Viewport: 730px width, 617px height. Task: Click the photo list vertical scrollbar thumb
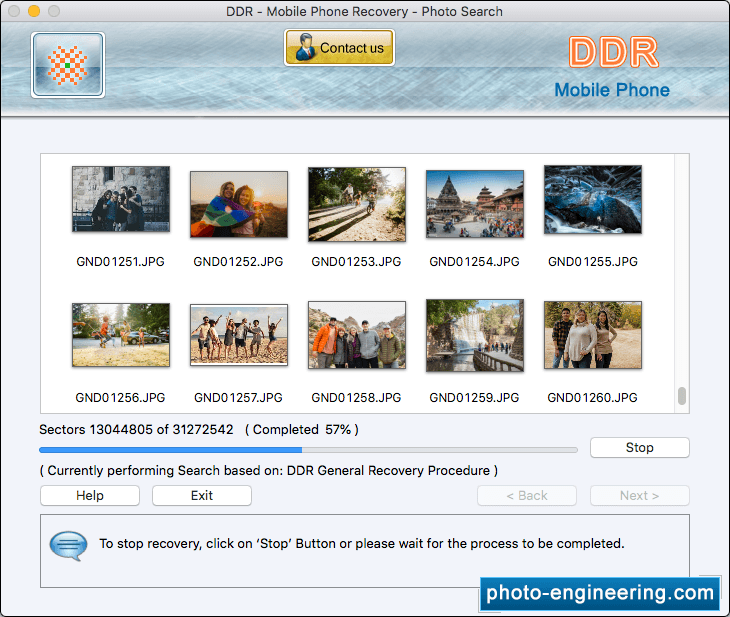click(682, 396)
